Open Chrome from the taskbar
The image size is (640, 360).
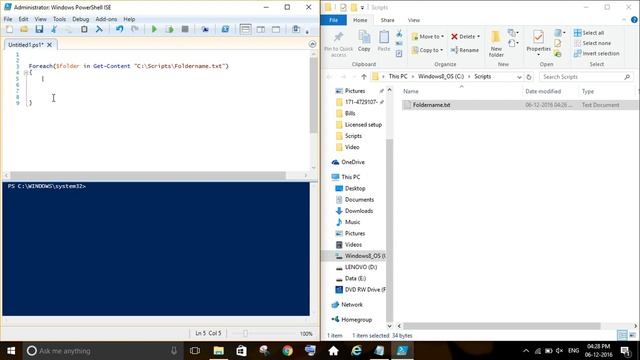(x=287, y=351)
